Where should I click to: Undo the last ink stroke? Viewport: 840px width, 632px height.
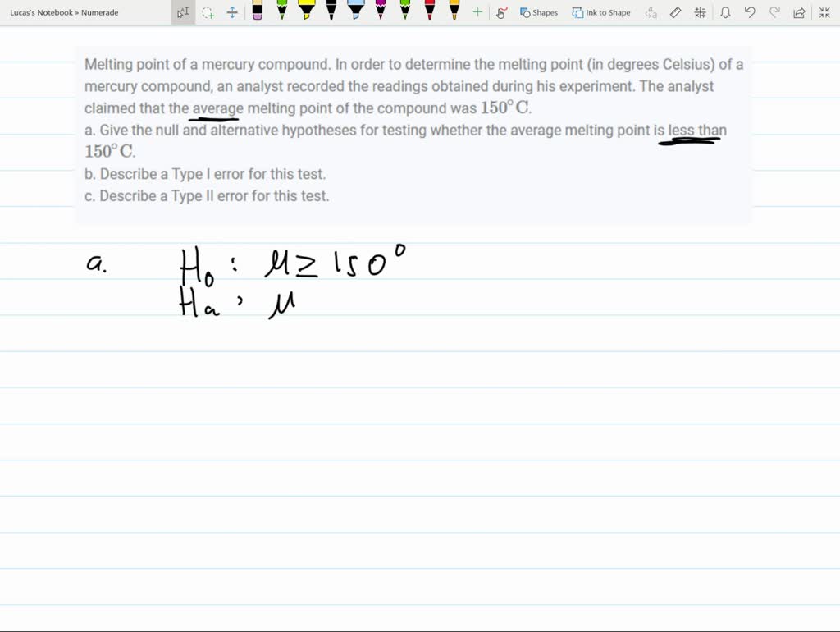tap(749, 11)
